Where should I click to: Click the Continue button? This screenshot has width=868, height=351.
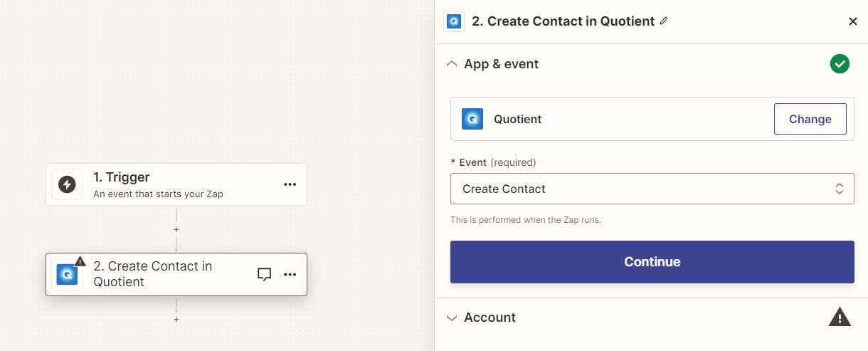click(x=652, y=262)
